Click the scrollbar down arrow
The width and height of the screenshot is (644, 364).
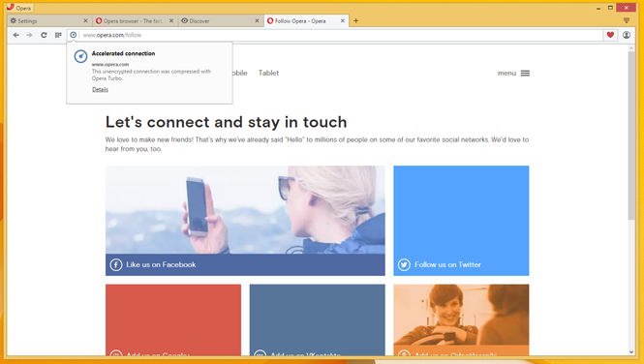click(x=631, y=352)
